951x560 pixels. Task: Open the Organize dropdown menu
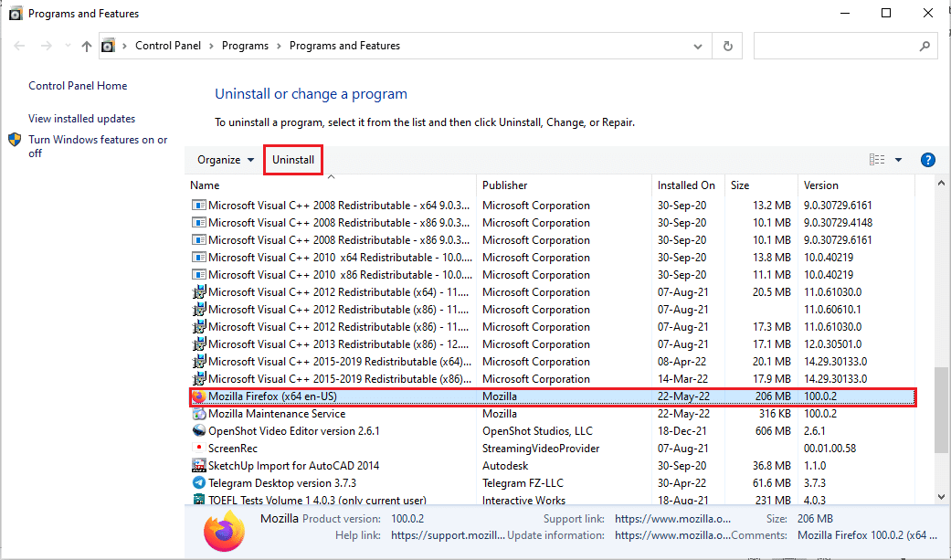click(x=225, y=160)
